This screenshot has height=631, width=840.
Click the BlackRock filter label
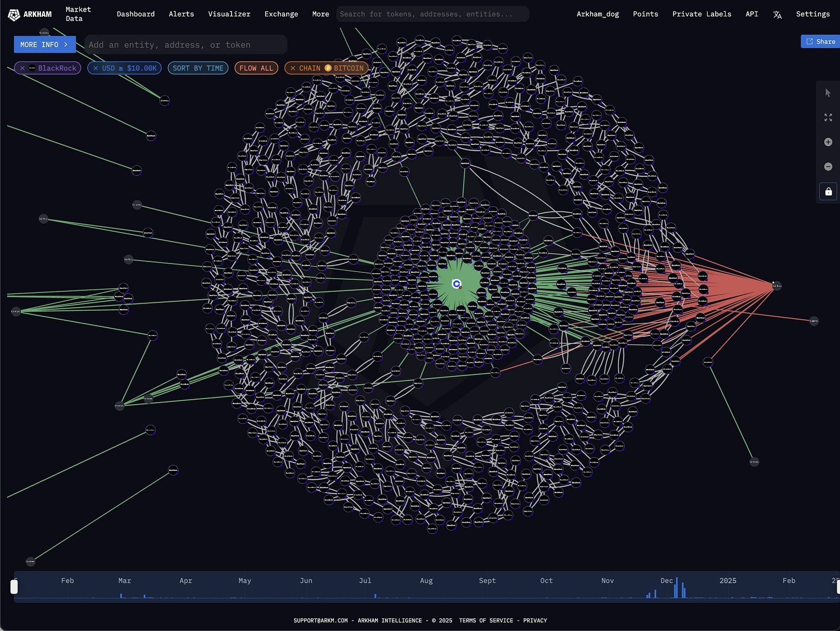click(57, 68)
